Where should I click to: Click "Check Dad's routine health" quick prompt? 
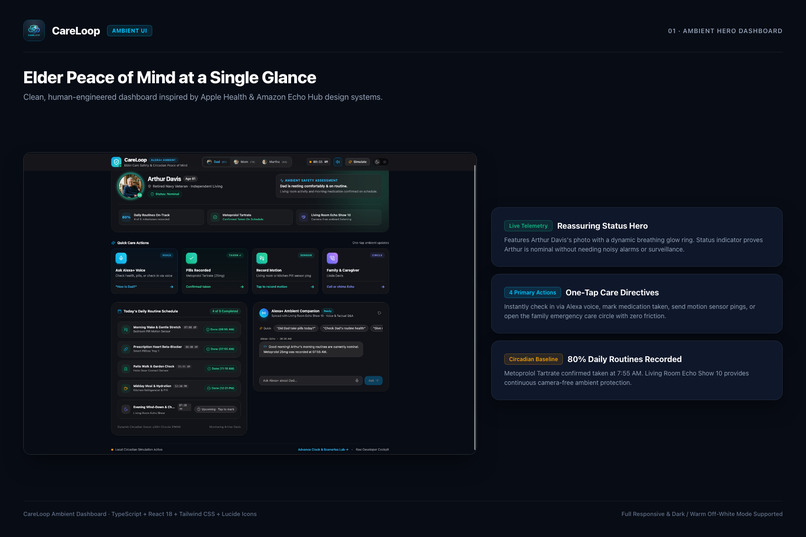[x=344, y=328]
